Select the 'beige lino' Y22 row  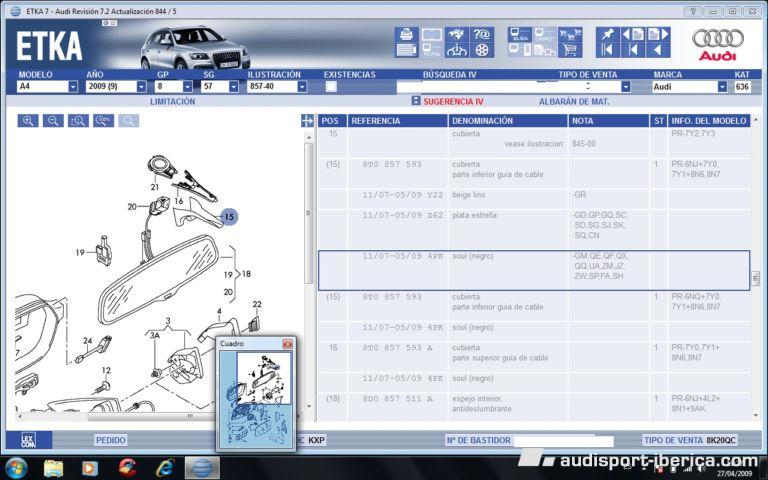534,199
